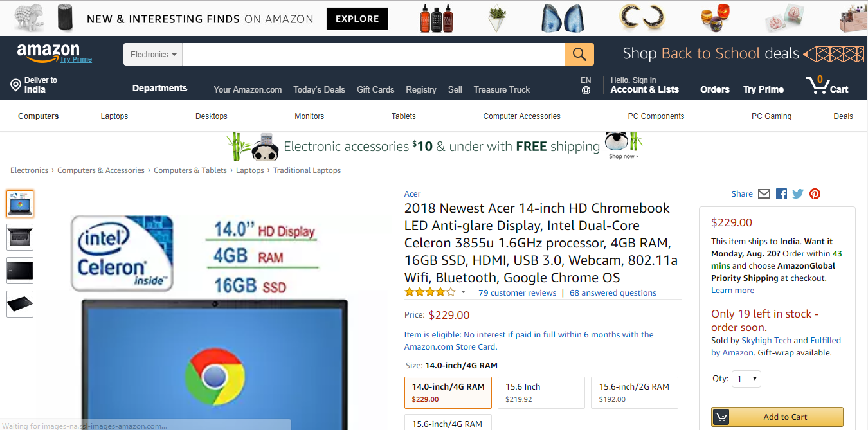Open the Electronics search category dropdown

coord(153,55)
